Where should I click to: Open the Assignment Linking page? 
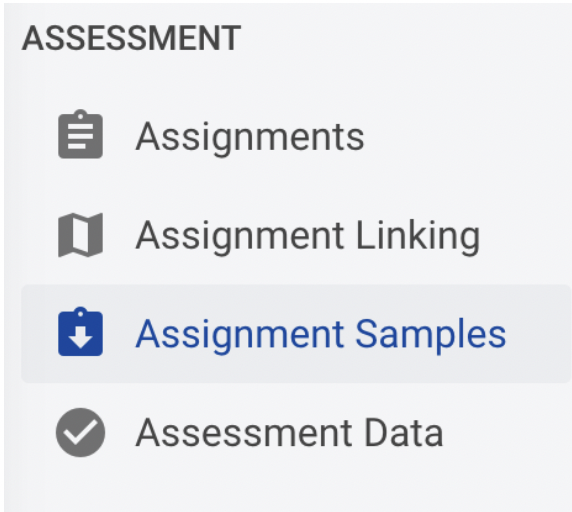click(x=308, y=236)
